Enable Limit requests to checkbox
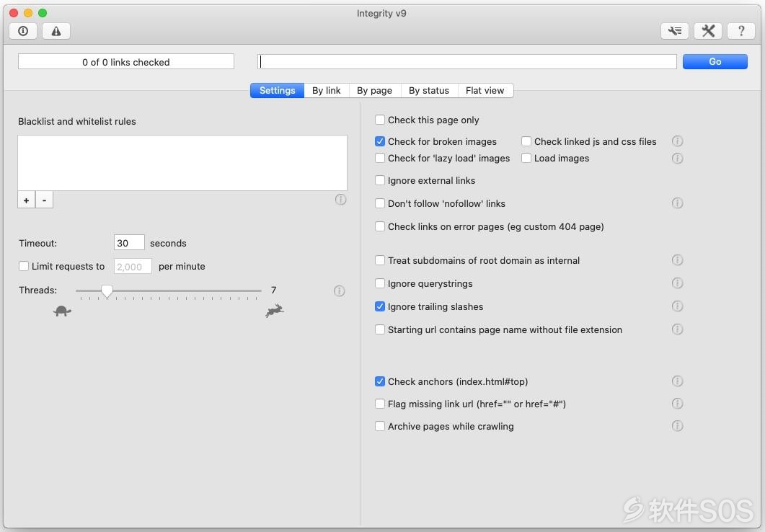The height and width of the screenshot is (532, 765). [x=23, y=266]
